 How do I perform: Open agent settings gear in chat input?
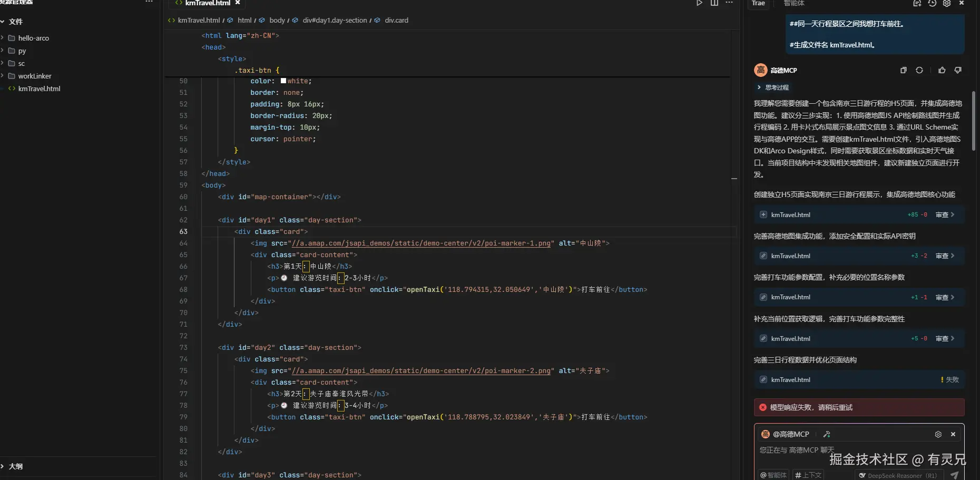(x=938, y=434)
